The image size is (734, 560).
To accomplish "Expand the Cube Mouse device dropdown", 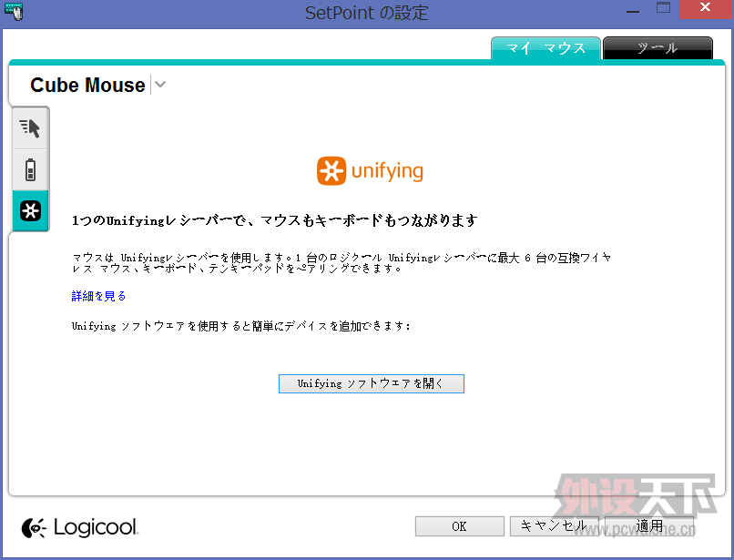I will [160, 85].
